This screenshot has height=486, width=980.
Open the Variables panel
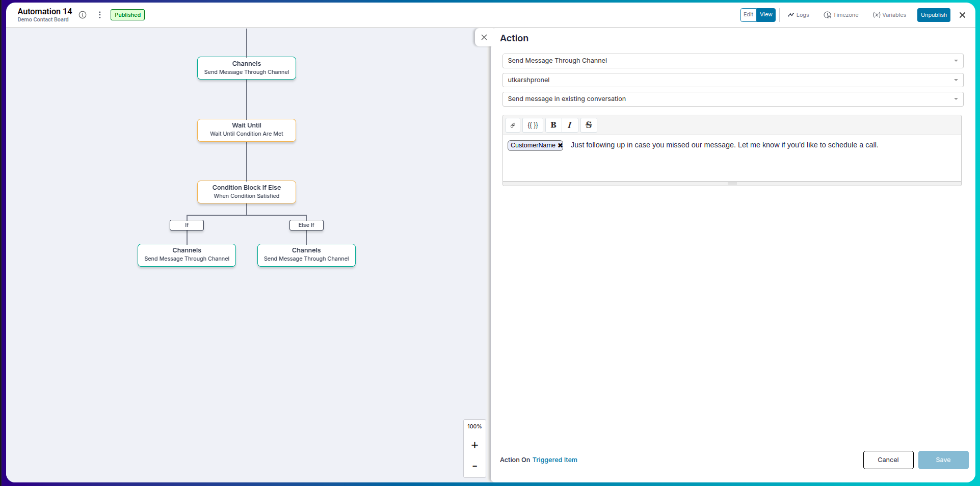pos(889,15)
